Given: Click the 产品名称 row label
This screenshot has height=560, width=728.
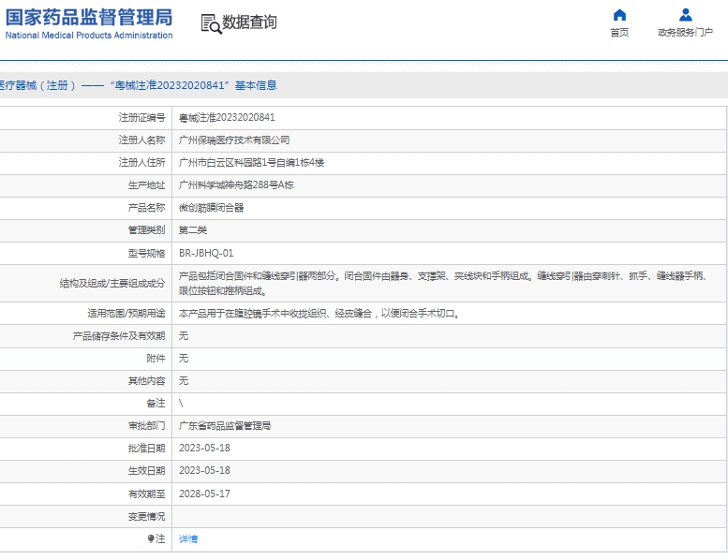Looking at the screenshot, I should [x=147, y=207].
